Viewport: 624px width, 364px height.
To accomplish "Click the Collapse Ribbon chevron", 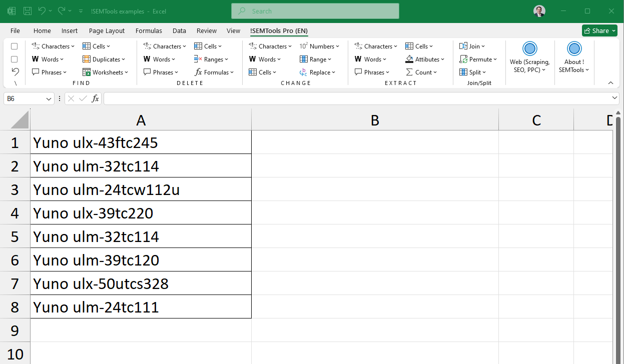I will click(x=610, y=82).
